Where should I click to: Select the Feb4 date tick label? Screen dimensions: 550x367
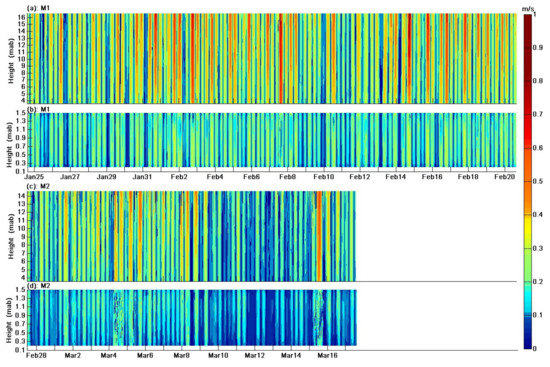(x=215, y=177)
